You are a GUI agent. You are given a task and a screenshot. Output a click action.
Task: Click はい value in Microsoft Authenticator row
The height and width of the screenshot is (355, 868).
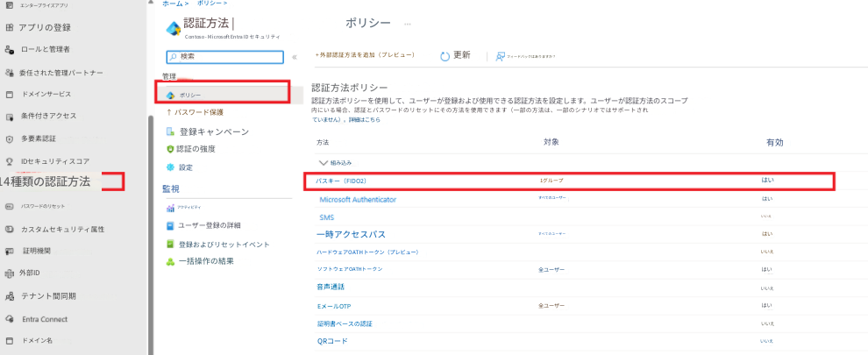[x=767, y=199]
